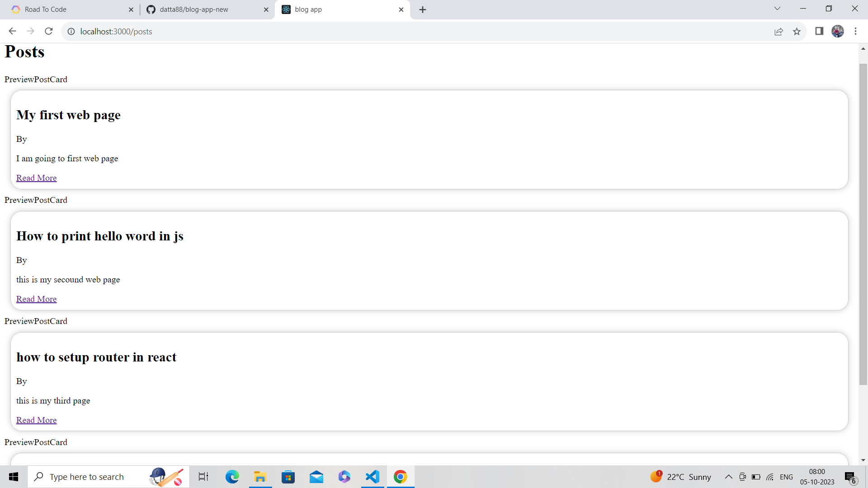Image resolution: width=868 pixels, height=488 pixels.
Task: Launch Visual Studio Code from the taskbar
Action: 372,477
